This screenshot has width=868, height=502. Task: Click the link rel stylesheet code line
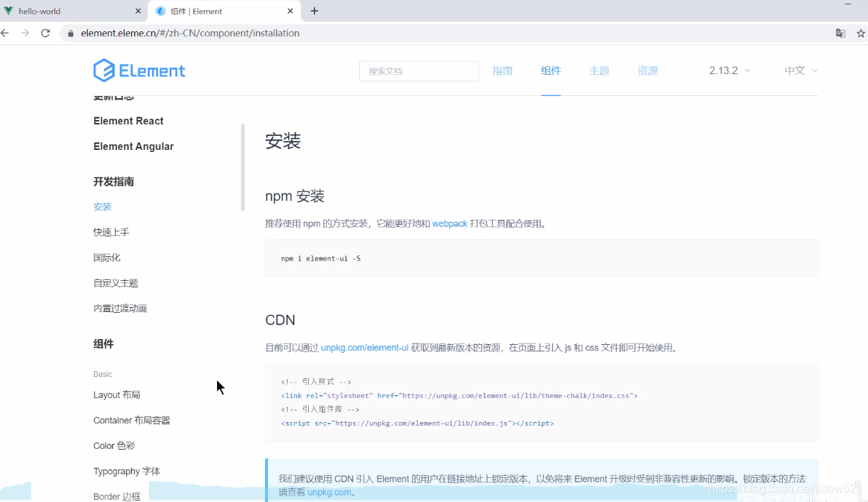click(x=459, y=395)
